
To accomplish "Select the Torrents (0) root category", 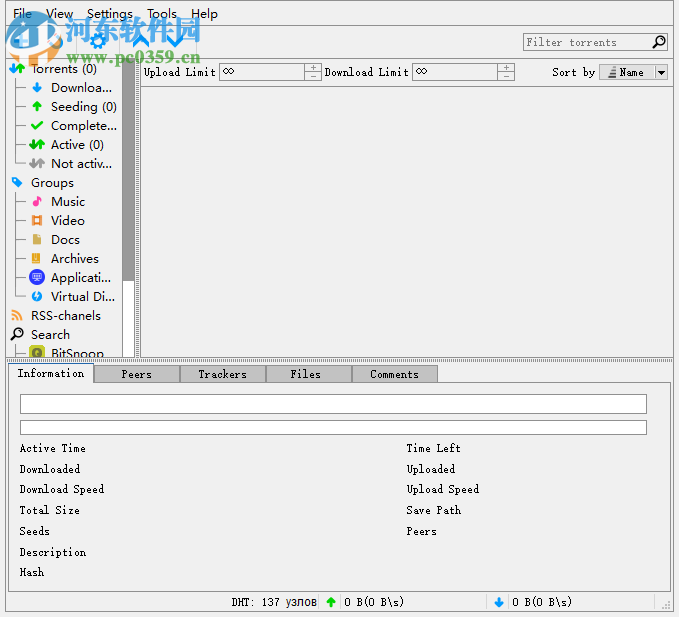I will pos(63,69).
